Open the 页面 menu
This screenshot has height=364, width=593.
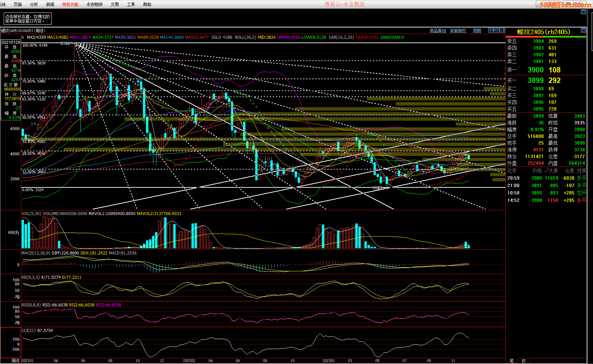18,4
